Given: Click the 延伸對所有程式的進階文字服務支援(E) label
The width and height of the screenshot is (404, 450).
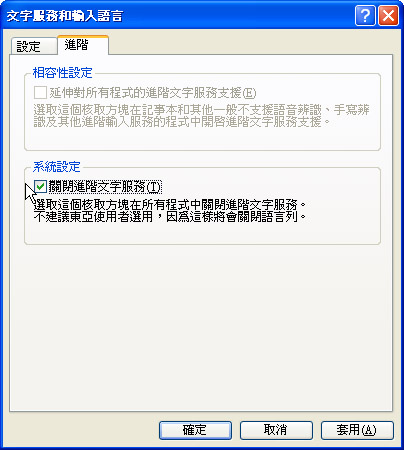Looking at the screenshot, I should [153, 93].
